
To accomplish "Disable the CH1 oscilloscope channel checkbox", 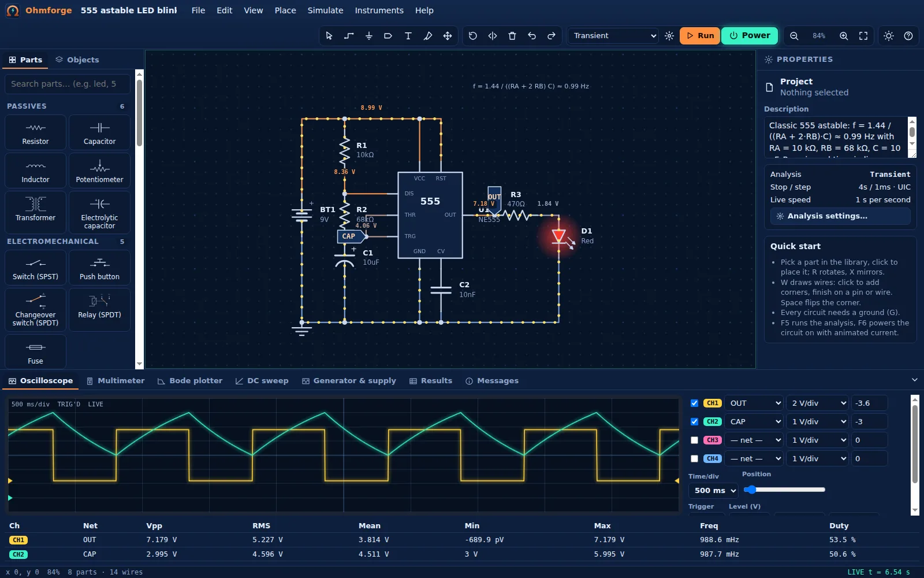I will coord(694,403).
